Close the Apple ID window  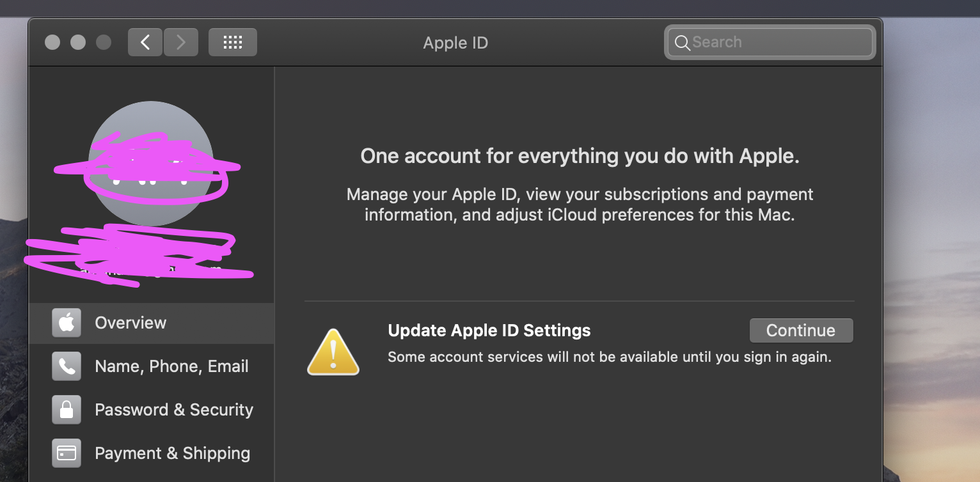tap(52, 42)
